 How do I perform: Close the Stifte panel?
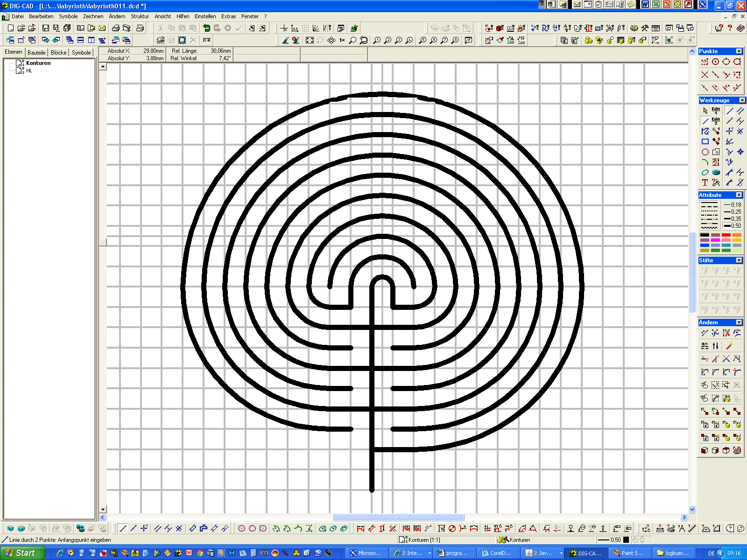pyautogui.click(x=739, y=260)
